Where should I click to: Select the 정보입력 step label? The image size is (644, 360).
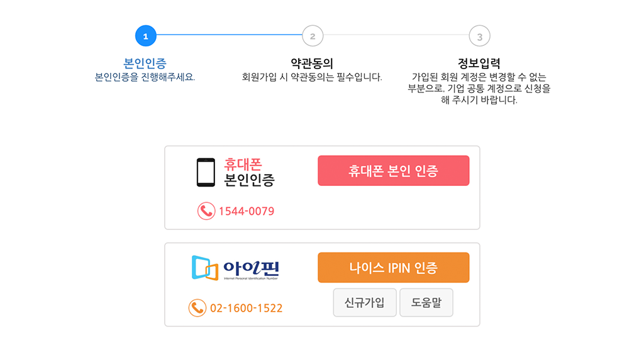pyautogui.click(x=479, y=63)
